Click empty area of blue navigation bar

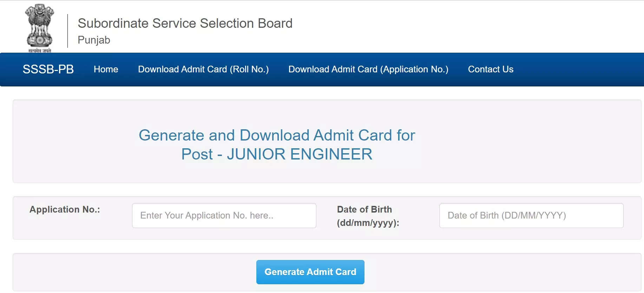click(x=576, y=69)
